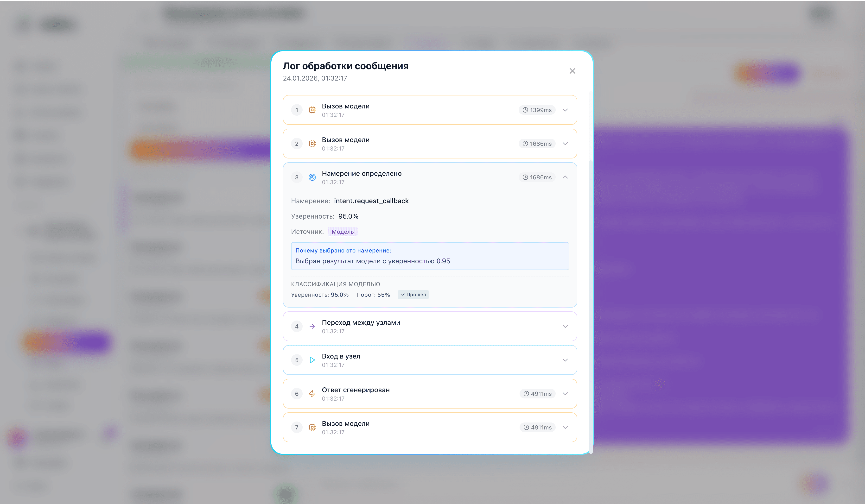Click the Модель source badge

tap(342, 232)
